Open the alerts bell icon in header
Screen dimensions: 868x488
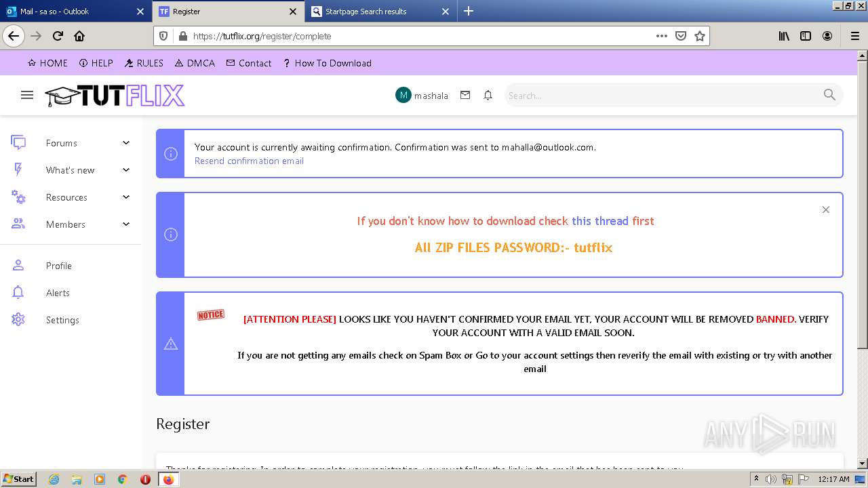(488, 96)
